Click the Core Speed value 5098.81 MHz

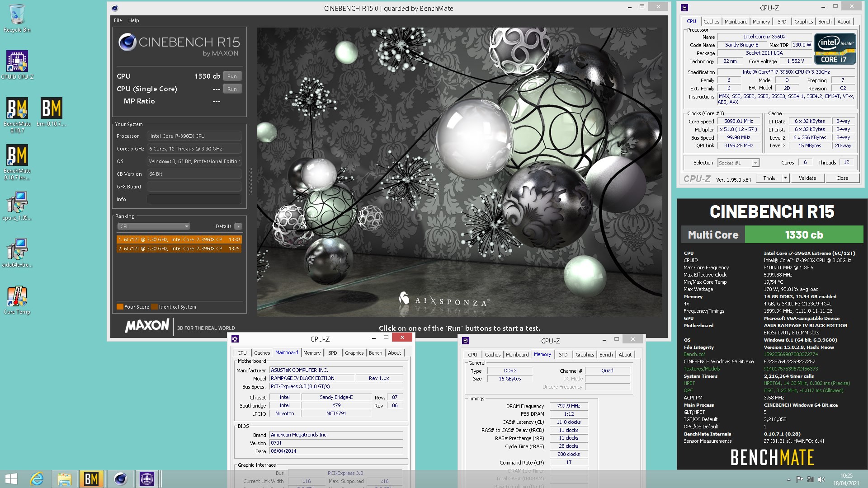[x=738, y=122]
